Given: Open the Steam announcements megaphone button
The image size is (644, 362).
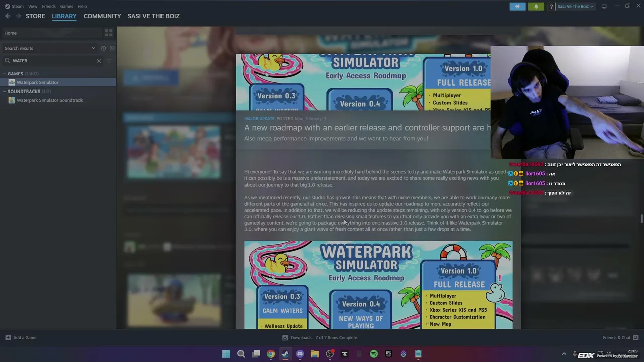Looking at the screenshot, I should (517, 6).
